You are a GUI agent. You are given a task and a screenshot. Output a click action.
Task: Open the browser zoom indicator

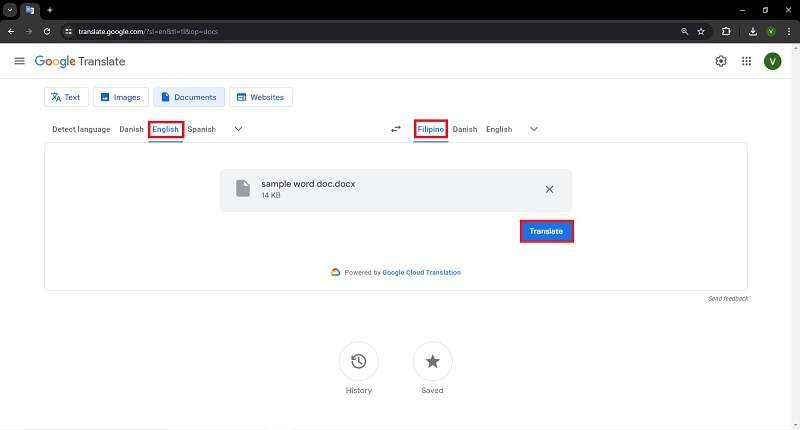click(684, 32)
